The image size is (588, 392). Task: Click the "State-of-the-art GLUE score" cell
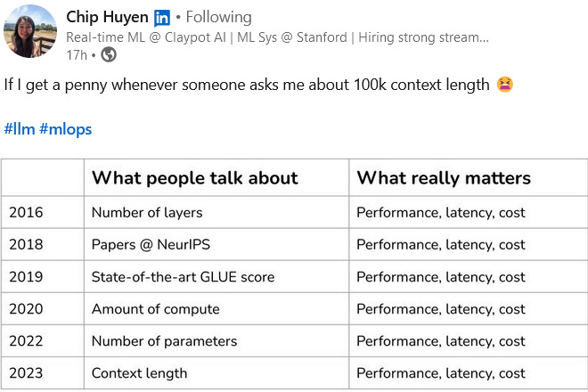pos(183,277)
